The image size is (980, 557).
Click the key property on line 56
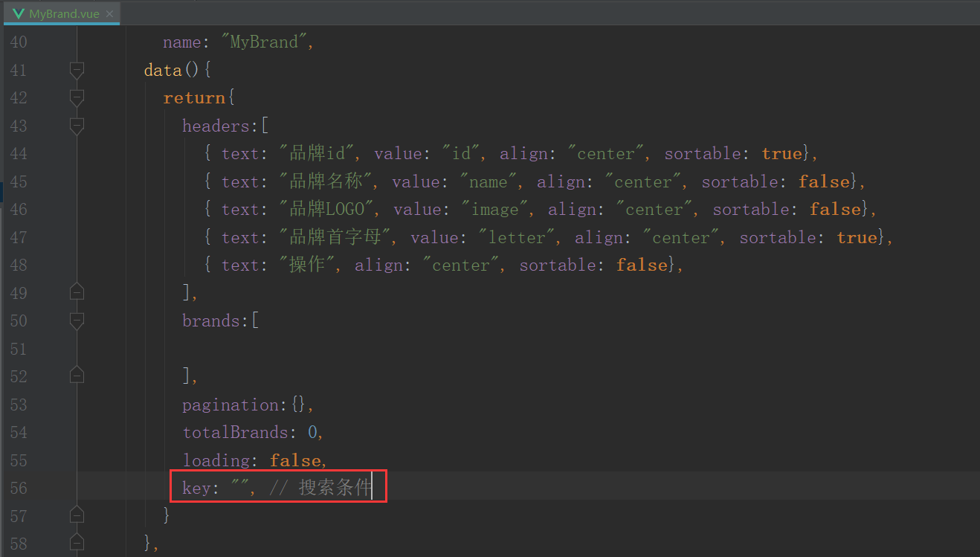click(x=196, y=488)
